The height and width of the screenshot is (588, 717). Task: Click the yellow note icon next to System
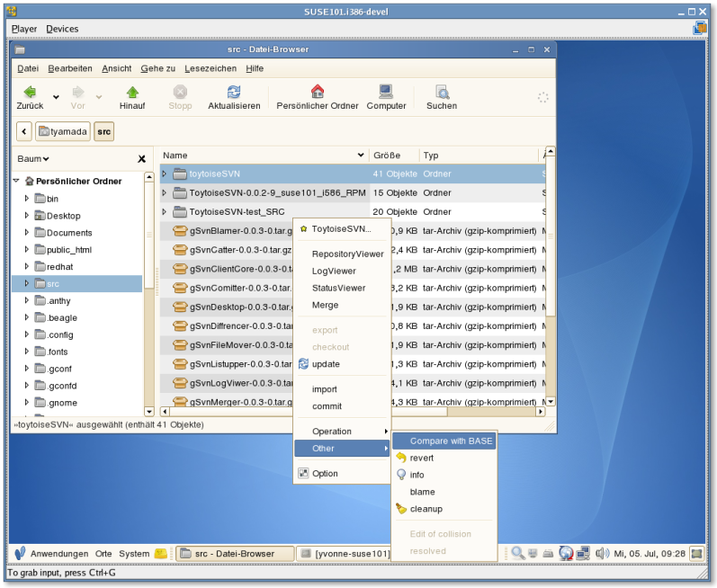pos(160,554)
